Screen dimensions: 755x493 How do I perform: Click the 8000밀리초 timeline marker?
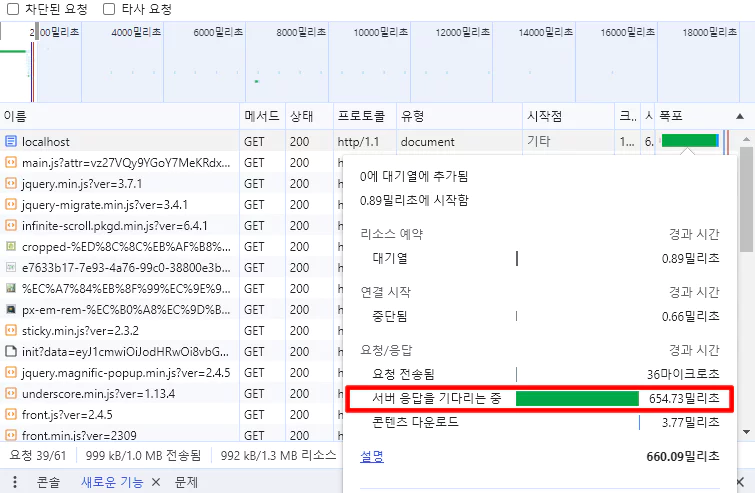pos(301,32)
